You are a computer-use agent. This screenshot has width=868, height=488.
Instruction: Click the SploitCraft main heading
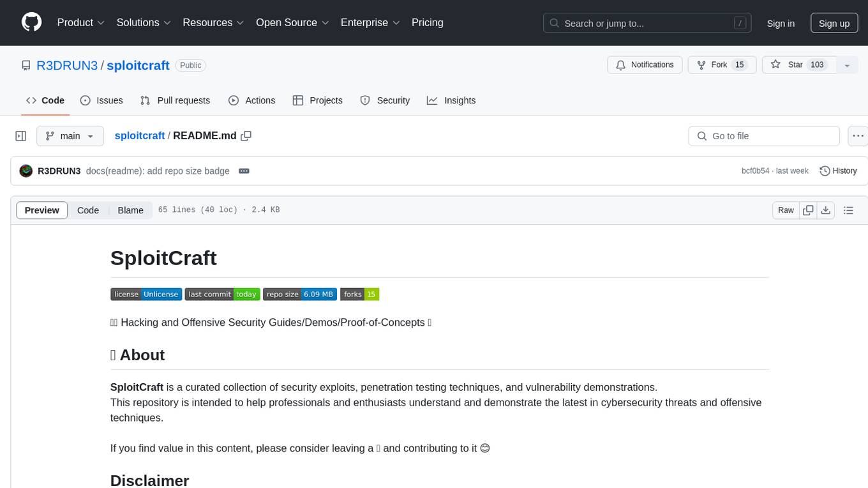click(x=163, y=258)
